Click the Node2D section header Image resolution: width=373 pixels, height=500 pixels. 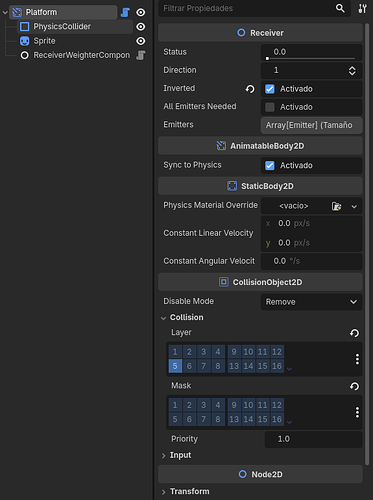click(260, 474)
